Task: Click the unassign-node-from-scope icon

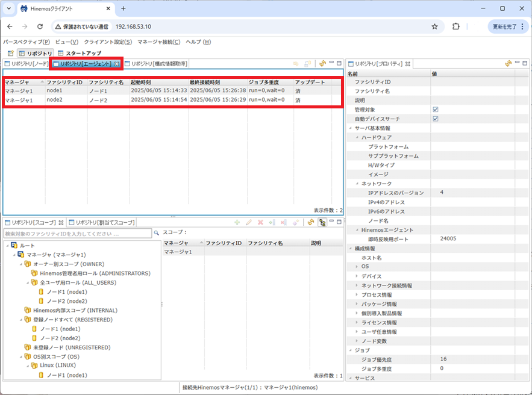Action: [284, 222]
